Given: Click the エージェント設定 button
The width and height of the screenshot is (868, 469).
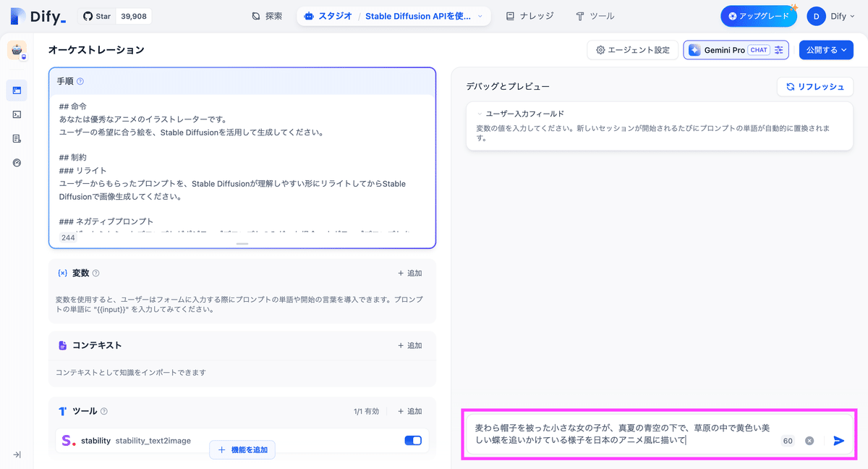Looking at the screenshot, I should [x=633, y=50].
